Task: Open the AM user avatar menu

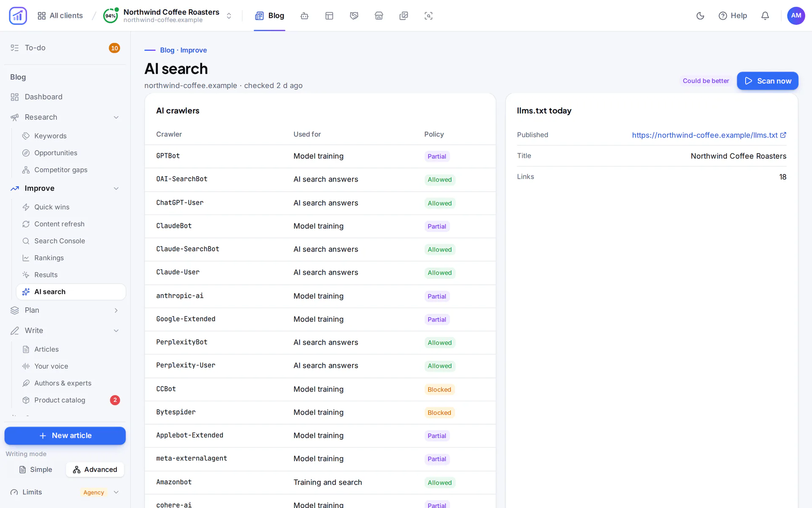Action: coord(796,16)
